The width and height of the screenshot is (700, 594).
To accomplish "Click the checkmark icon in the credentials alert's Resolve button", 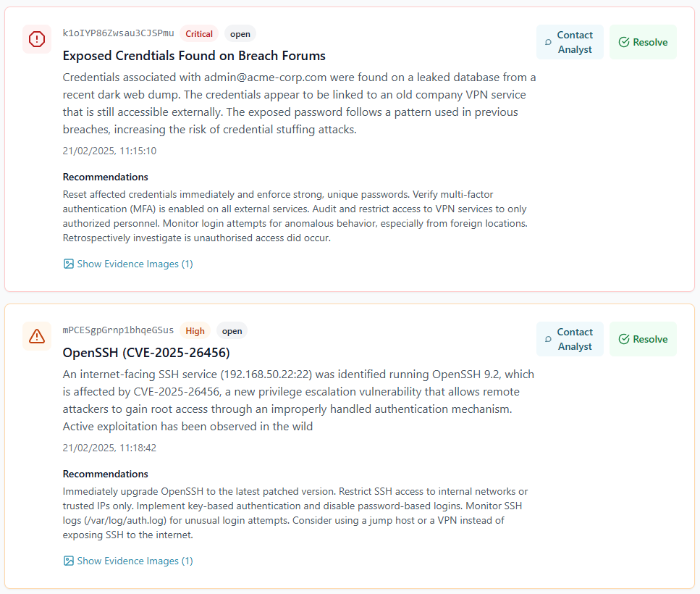I will coord(624,43).
